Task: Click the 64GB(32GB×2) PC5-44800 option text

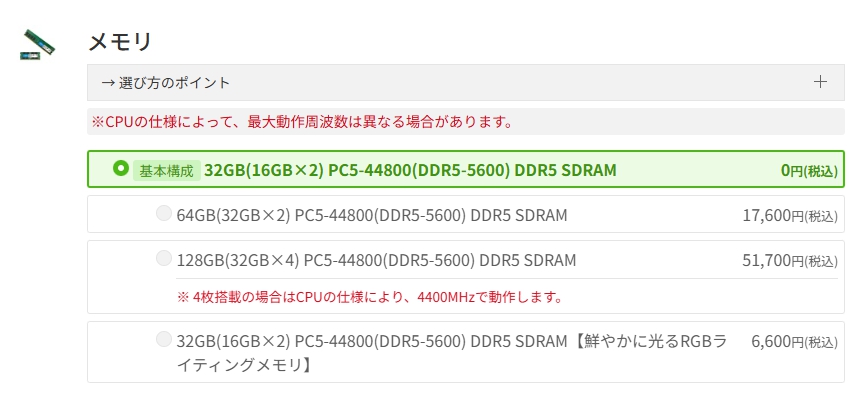Action: click(371, 214)
